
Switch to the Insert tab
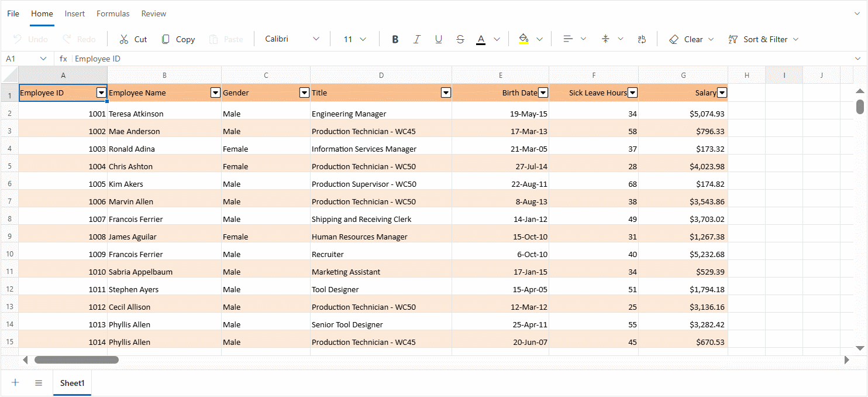[75, 13]
